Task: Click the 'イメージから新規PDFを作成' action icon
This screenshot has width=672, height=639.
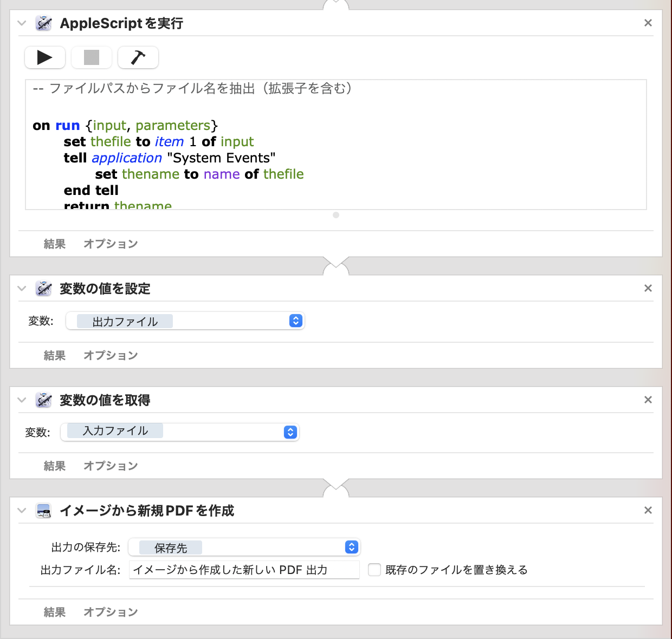Action: tap(44, 511)
